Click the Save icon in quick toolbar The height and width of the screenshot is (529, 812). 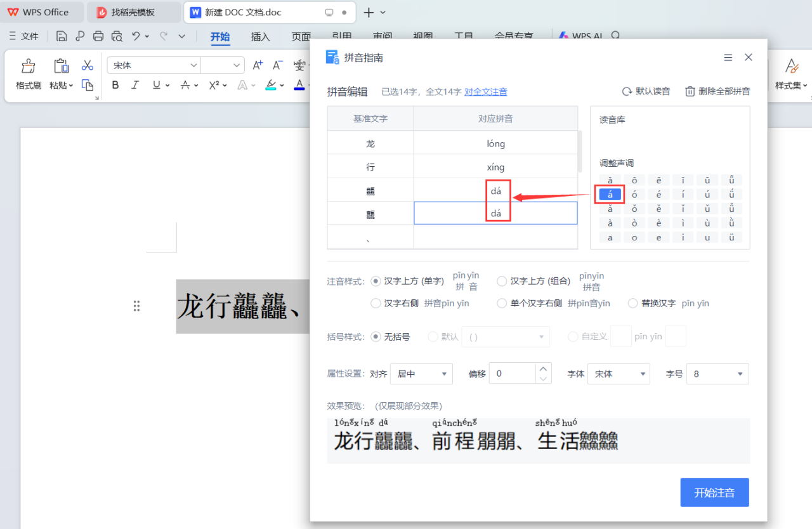click(62, 36)
